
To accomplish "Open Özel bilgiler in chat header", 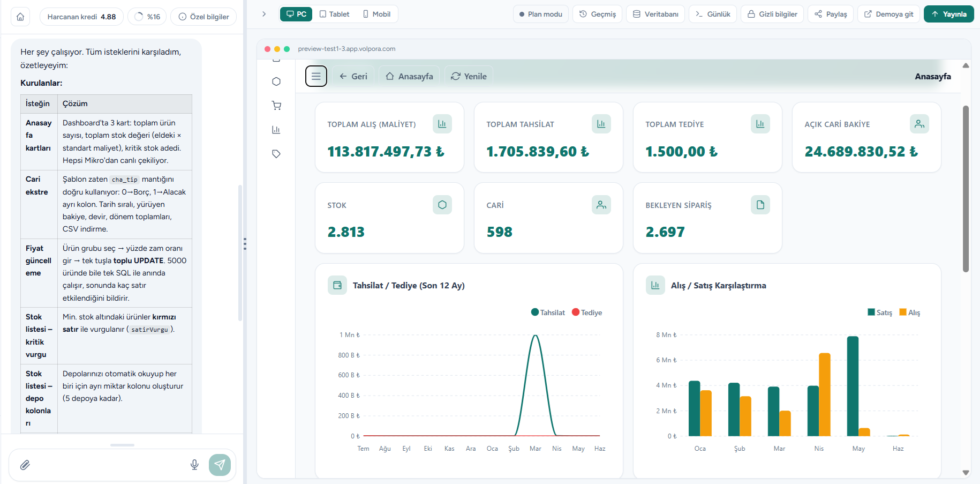I will tap(203, 17).
